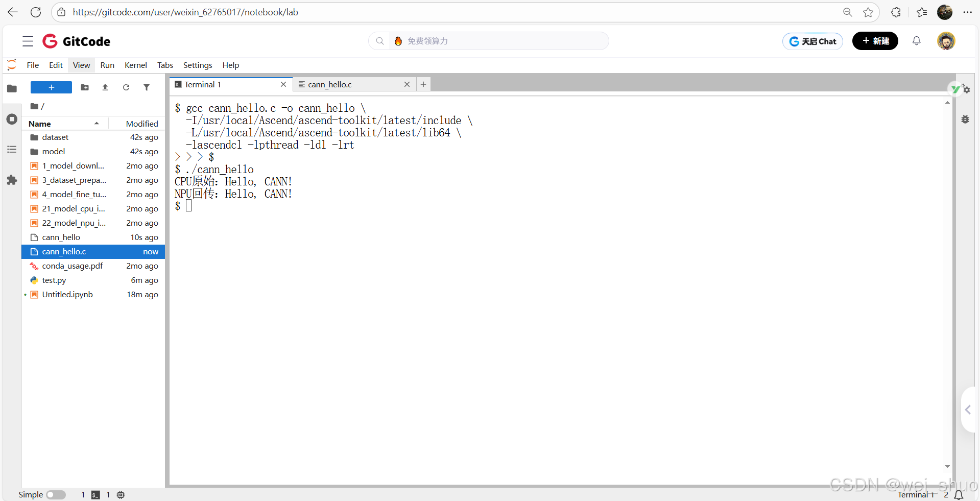
Task: Open table of contents sidebar
Action: click(x=12, y=149)
